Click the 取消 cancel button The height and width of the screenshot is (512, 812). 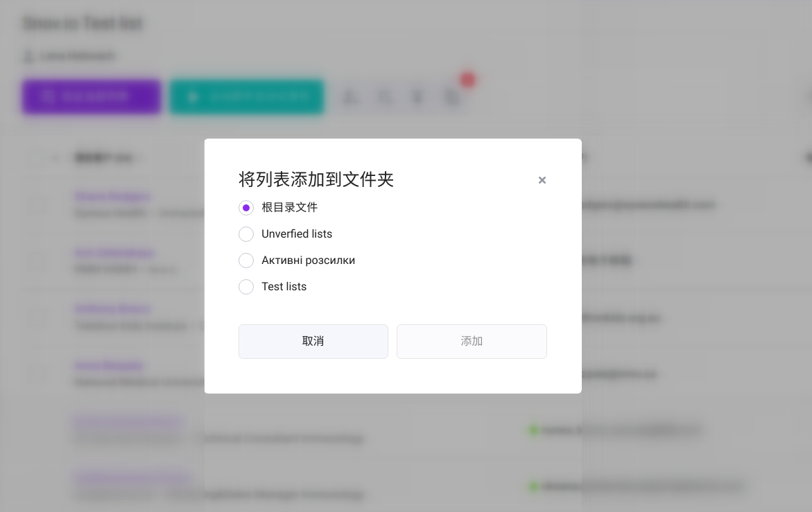point(313,342)
